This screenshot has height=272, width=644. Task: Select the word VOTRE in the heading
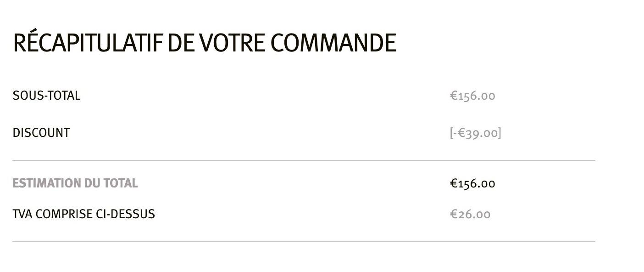[232, 43]
